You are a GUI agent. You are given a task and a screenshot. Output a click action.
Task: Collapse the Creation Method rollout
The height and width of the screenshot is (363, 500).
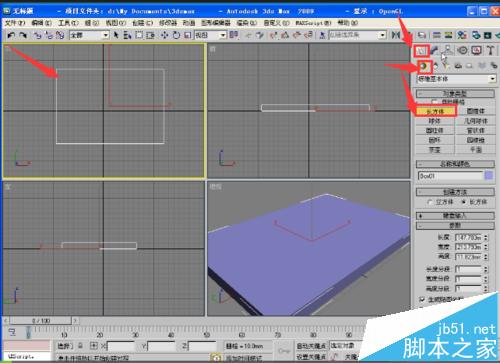[x=455, y=192]
